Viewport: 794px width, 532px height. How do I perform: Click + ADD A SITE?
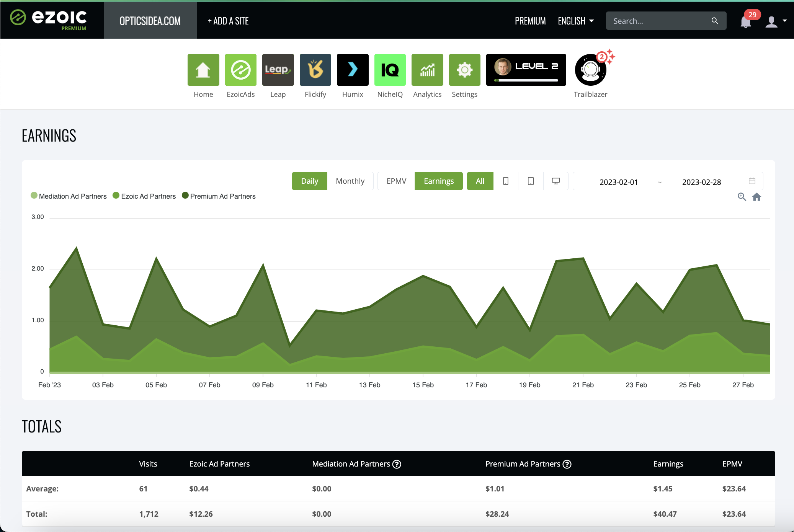[228, 21]
